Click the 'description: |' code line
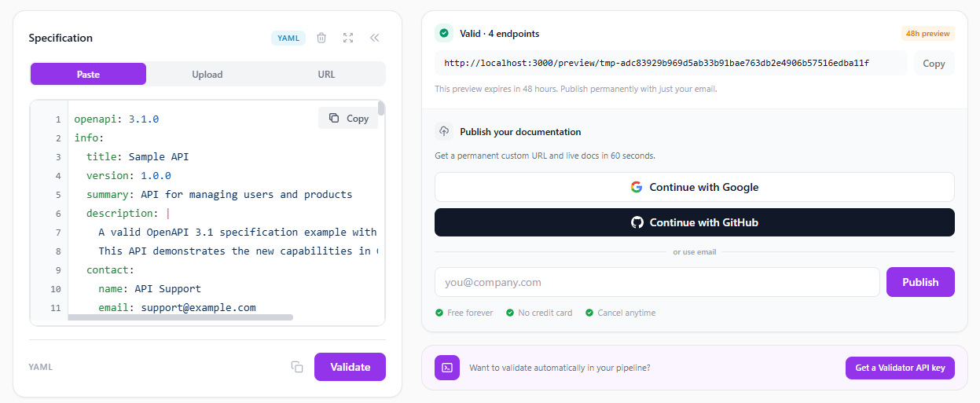Viewport: 980px width, 403px height. pos(128,214)
